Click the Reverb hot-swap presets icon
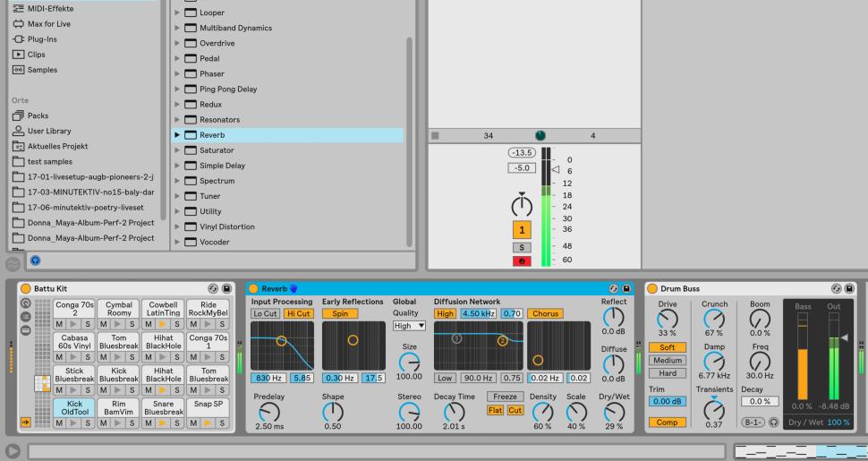Screen dimensions: 868x461 coord(614,289)
